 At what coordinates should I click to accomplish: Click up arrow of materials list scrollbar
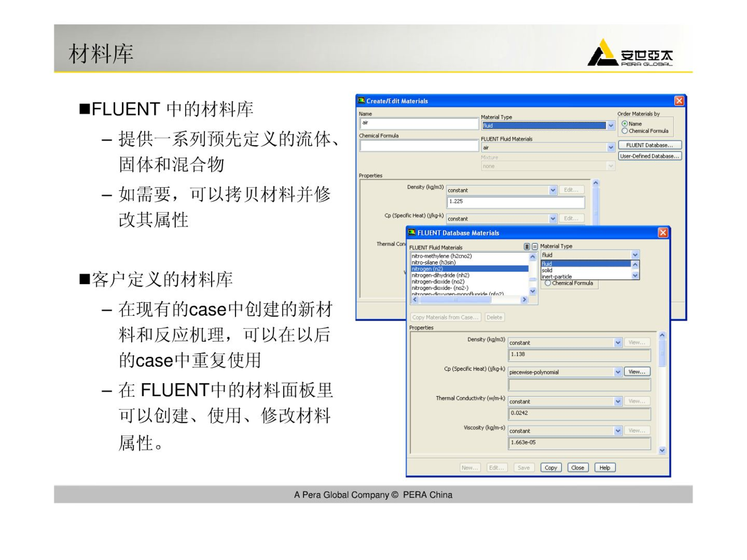click(533, 257)
